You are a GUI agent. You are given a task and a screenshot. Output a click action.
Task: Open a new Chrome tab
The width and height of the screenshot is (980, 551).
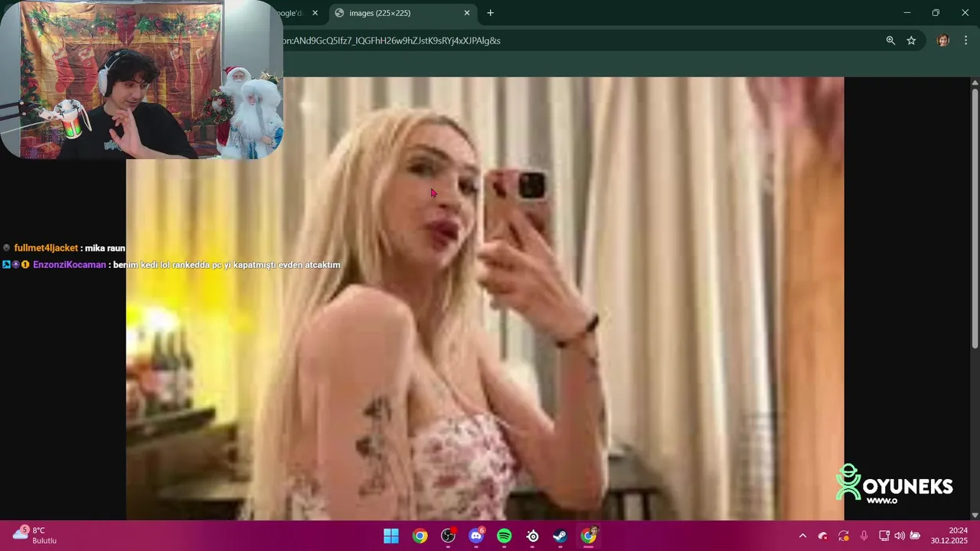(x=490, y=13)
